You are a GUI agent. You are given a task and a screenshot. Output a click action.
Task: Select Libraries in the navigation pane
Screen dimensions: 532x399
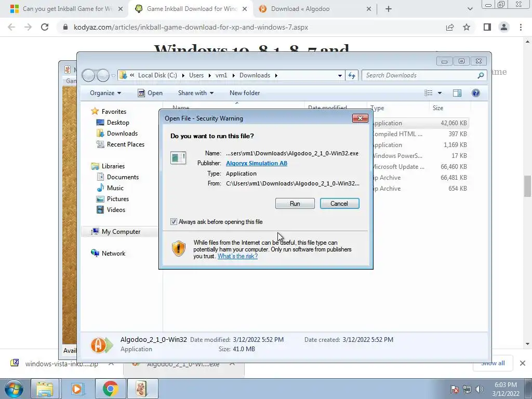click(x=113, y=166)
